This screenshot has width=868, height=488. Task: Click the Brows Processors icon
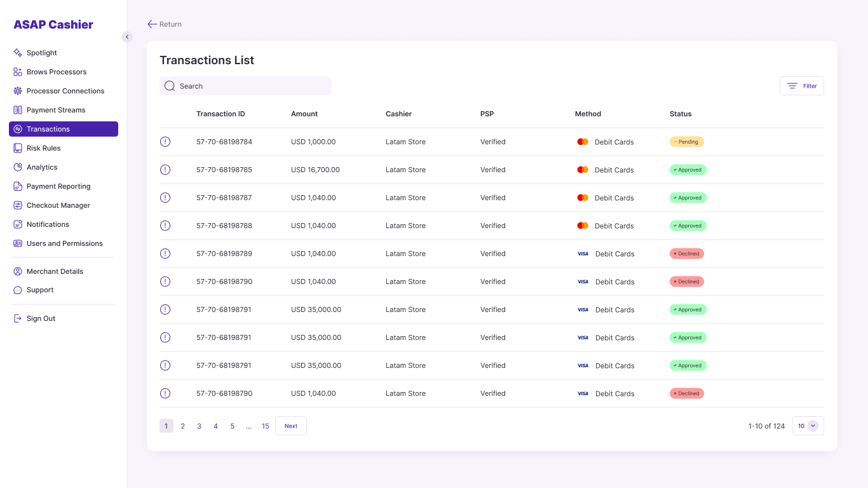(x=18, y=72)
